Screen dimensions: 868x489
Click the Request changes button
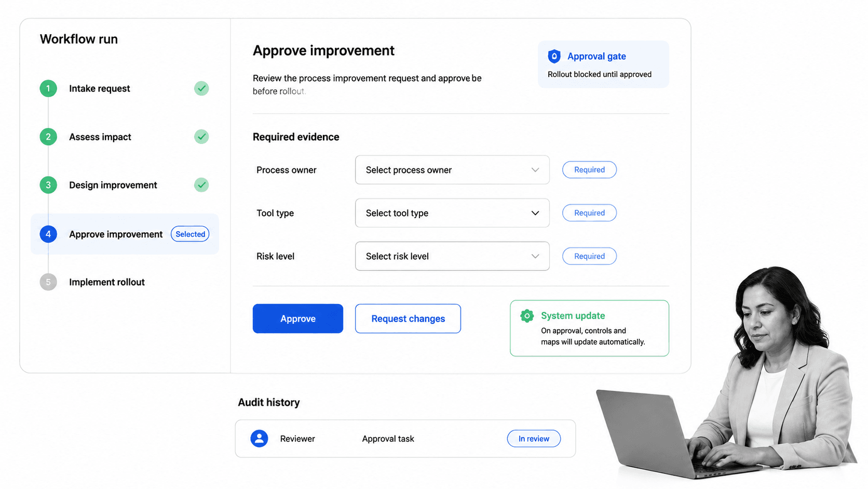[408, 319]
